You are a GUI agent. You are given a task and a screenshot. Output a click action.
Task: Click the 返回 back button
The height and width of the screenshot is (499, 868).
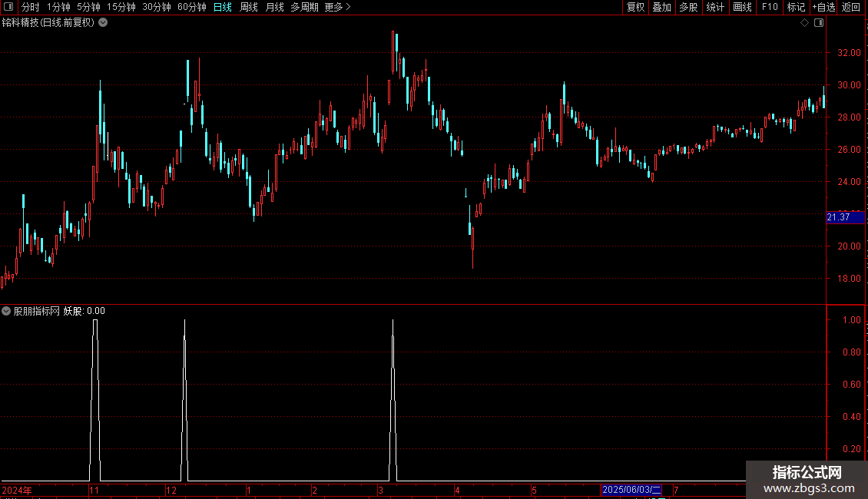pos(851,7)
